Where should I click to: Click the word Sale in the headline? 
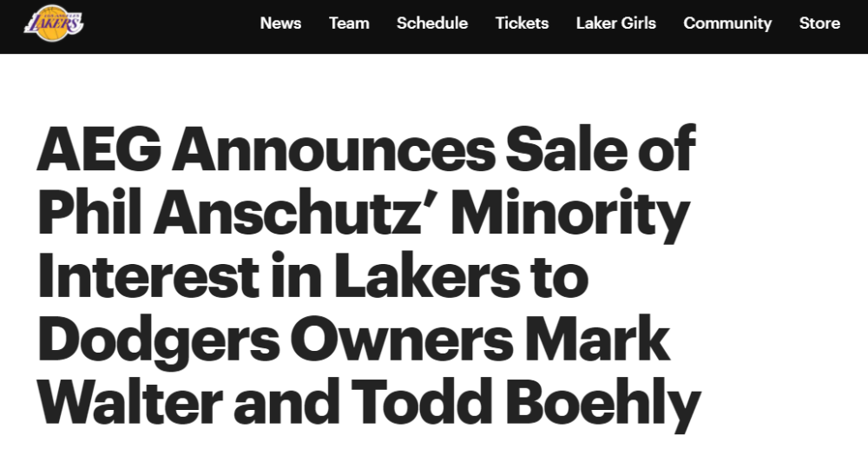(x=566, y=148)
